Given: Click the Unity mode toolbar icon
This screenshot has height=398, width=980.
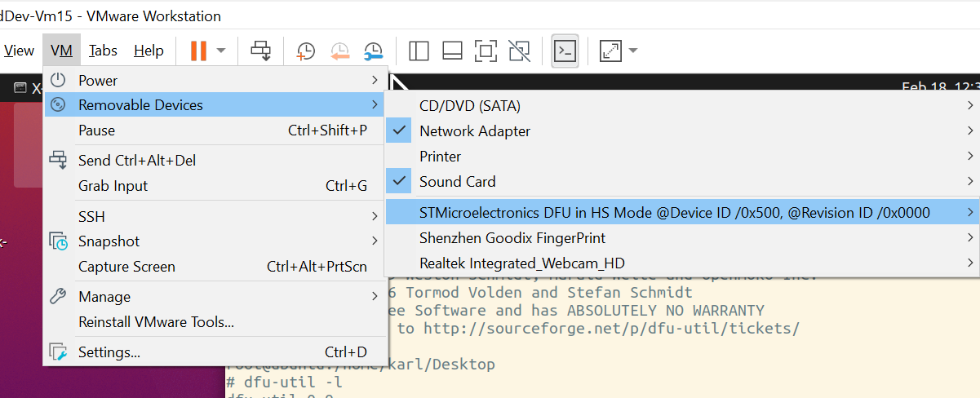Looking at the screenshot, I should (520, 51).
